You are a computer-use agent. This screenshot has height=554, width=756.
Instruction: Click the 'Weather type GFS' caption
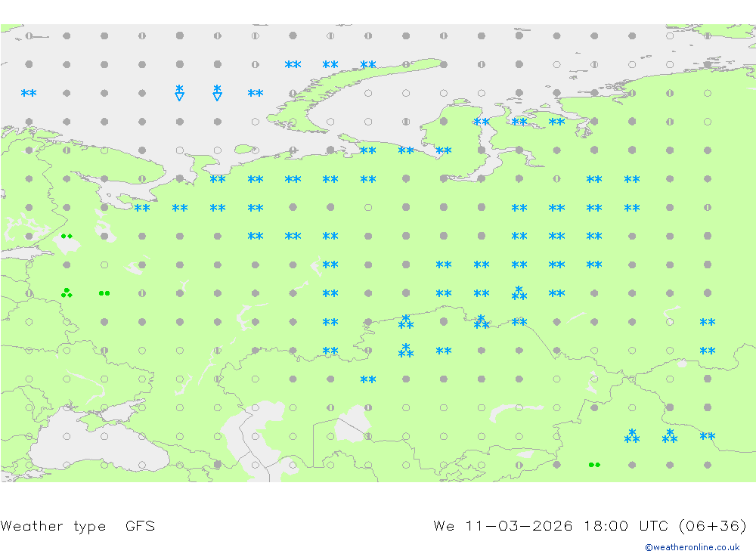click(78, 526)
